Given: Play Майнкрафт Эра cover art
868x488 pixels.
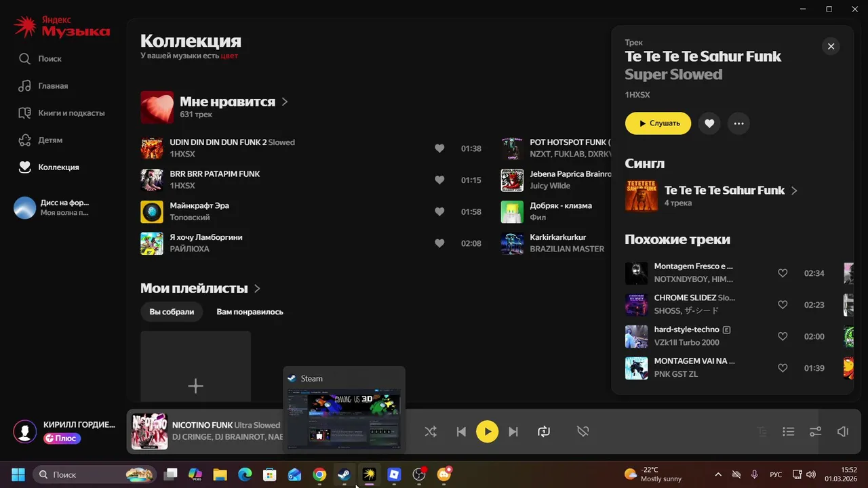Looking at the screenshot, I should click(x=152, y=212).
